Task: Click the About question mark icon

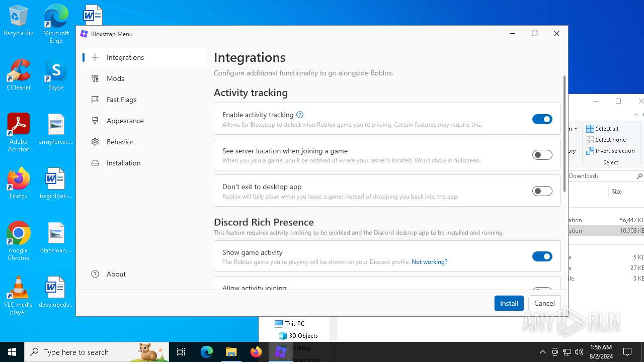Action: click(95, 274)
